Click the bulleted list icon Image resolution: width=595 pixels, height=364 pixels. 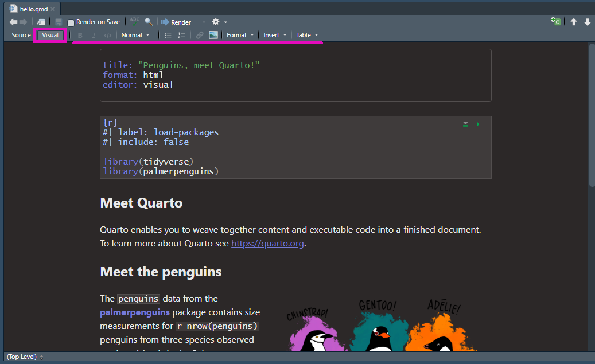click(x=168, y=35)
